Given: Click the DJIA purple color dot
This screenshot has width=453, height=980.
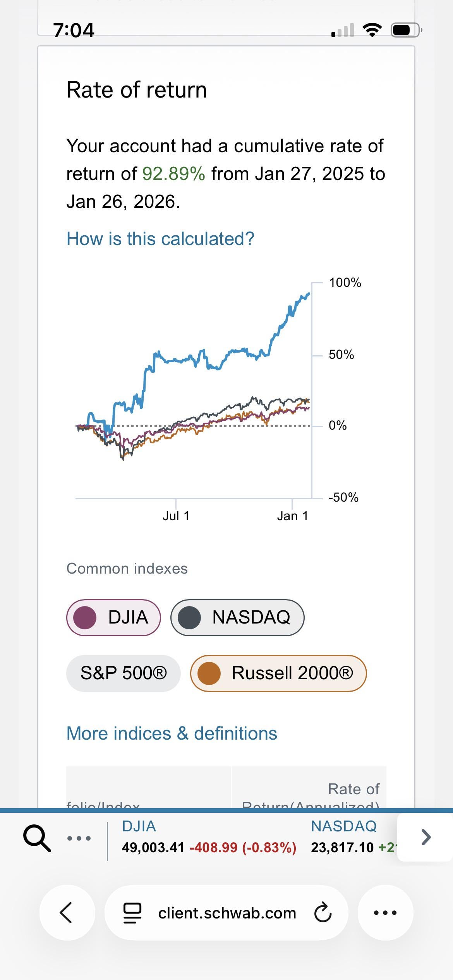Looking at the screenshot, I should (x=85, y=617).
